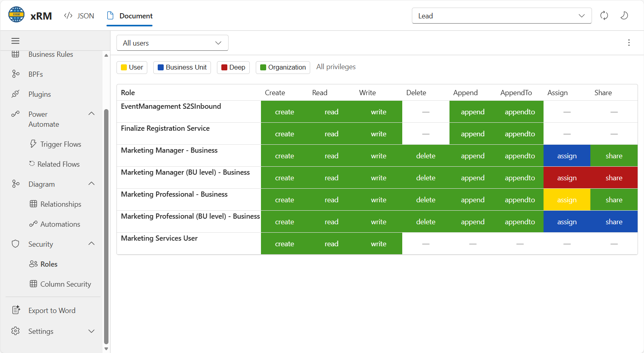Click blue share cell for Marketing Professional (BU level)
644x353 pixels.
[614, 222]
